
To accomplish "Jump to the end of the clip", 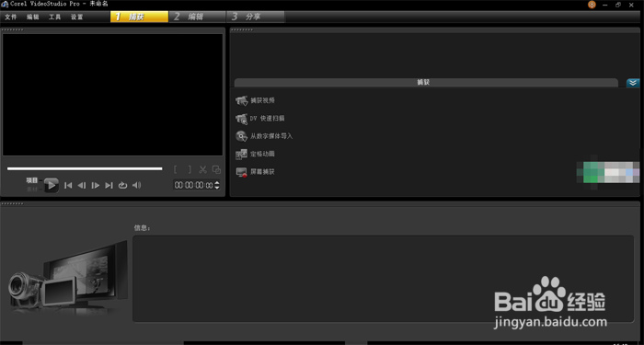I will (x=109, y=186).
